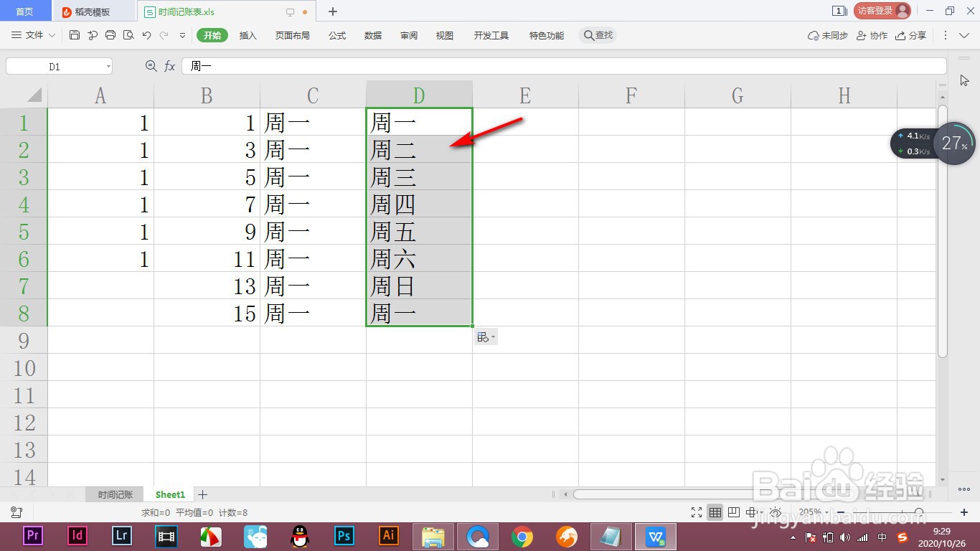
Task: Undo the last action
Action: 146,34
